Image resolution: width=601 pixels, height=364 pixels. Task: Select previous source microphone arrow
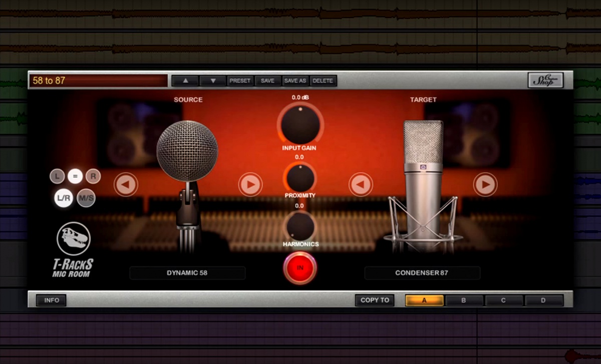coord(126,185)
